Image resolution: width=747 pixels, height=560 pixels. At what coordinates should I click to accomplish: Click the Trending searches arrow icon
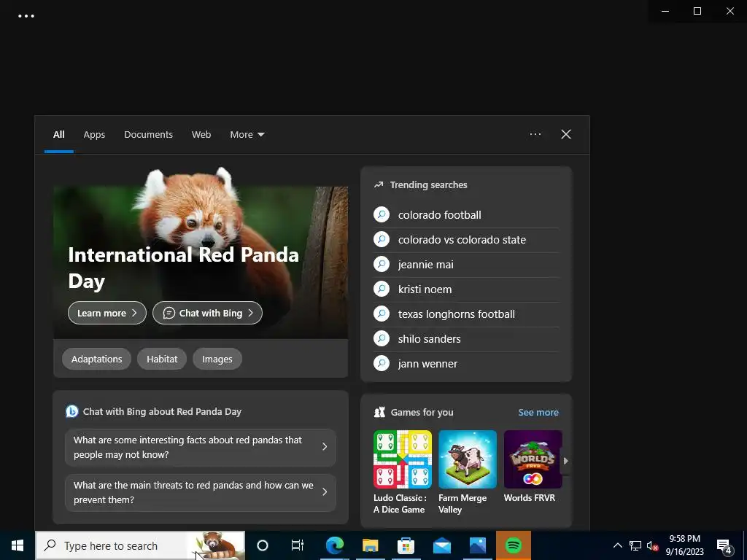pos(379,184)
